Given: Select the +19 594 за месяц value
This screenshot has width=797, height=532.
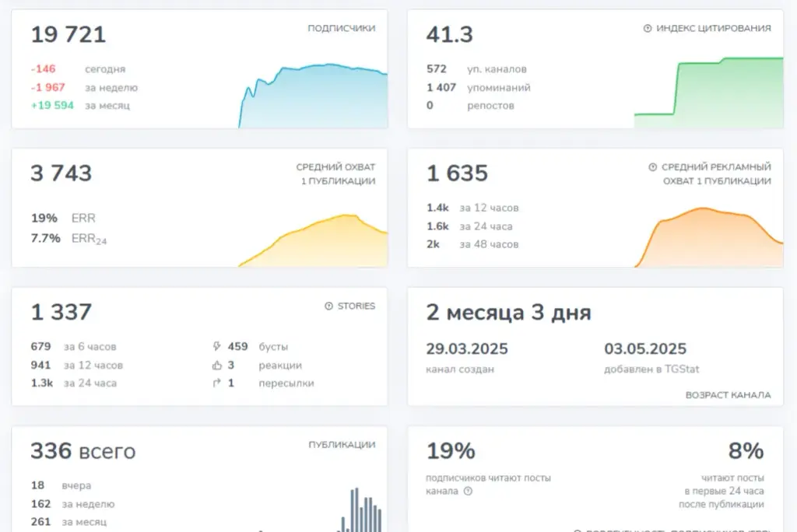Looking at the screenshot, I should click(x=52, y=105).
